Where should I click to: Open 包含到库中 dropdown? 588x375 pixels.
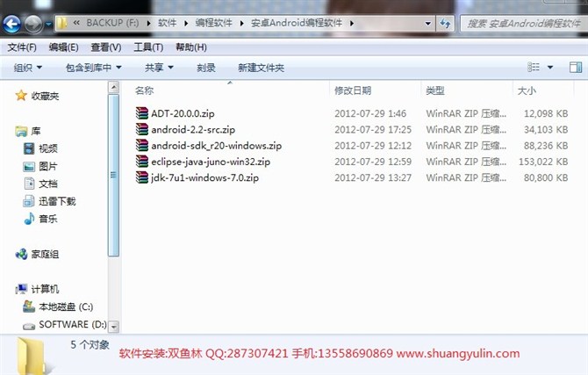94,68
